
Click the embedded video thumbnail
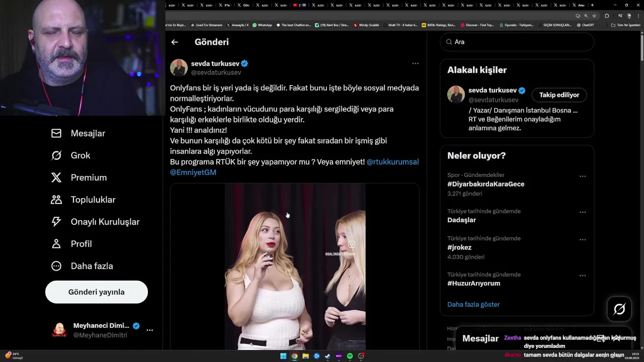[x=295, y=266]
